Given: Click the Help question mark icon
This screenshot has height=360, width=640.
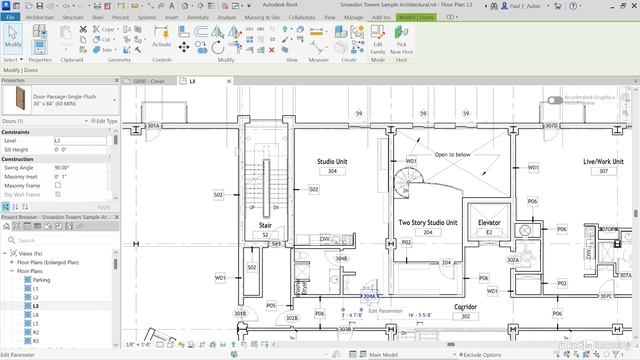Looking at the screenshot, I should [x=573, y=6].
